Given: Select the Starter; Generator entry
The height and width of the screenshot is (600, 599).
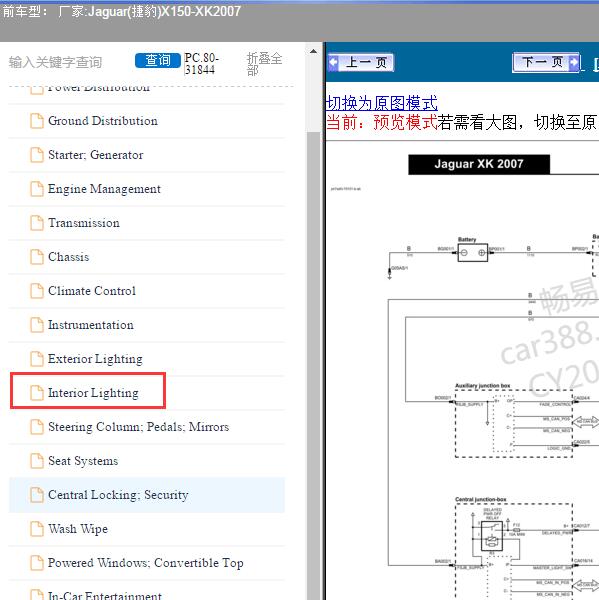Looking at the screenshot, I should pyautogui.click(x=96, y=155).
